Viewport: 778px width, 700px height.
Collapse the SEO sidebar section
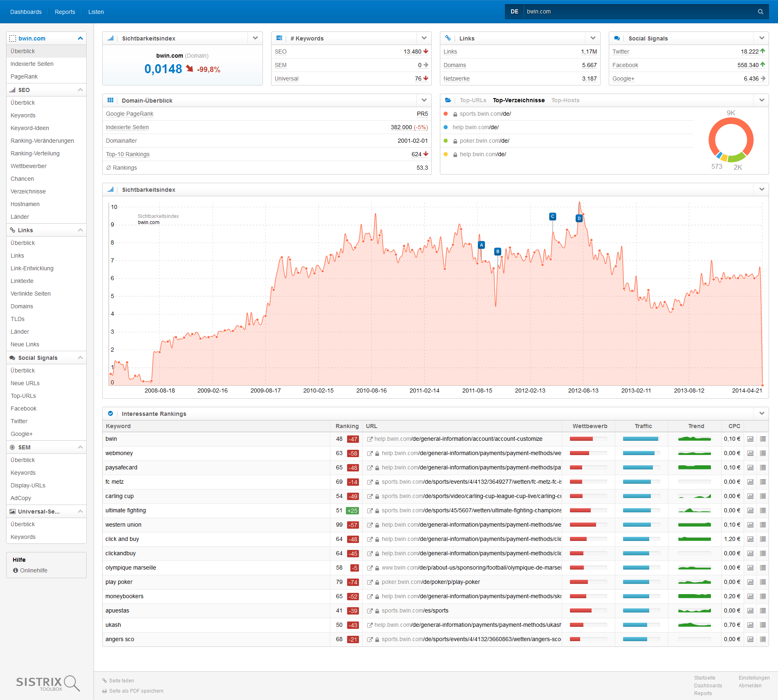[80, 90]
